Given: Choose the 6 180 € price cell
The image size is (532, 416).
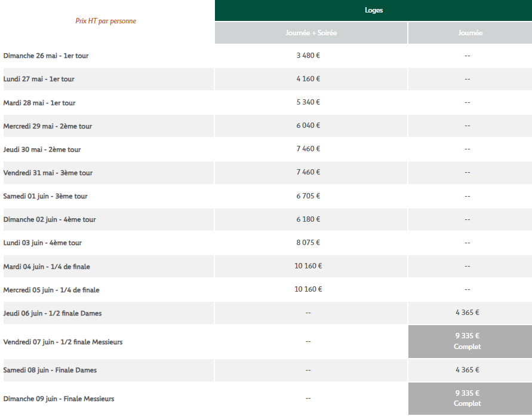Looking at the screenshot, I should pos(308,219).
